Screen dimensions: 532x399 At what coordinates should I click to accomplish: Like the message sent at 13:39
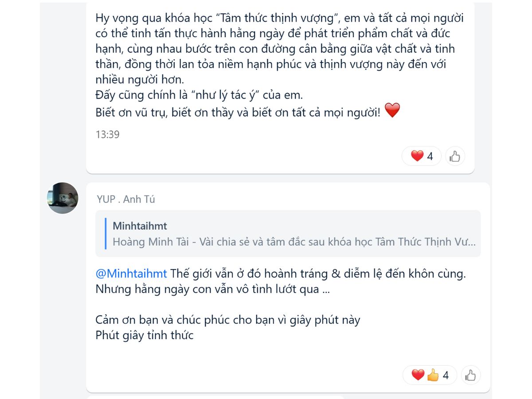[455, 156]
